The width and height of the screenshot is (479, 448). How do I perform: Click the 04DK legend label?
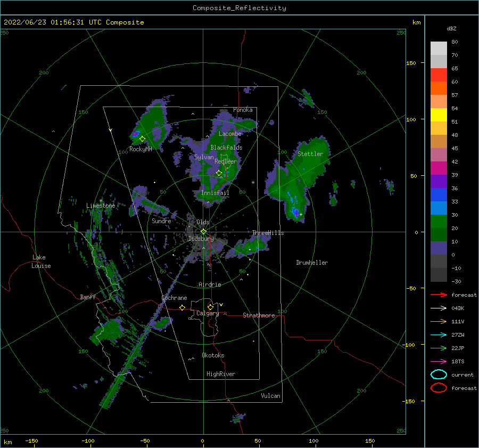pyautogui.click(x=458, y=308)
